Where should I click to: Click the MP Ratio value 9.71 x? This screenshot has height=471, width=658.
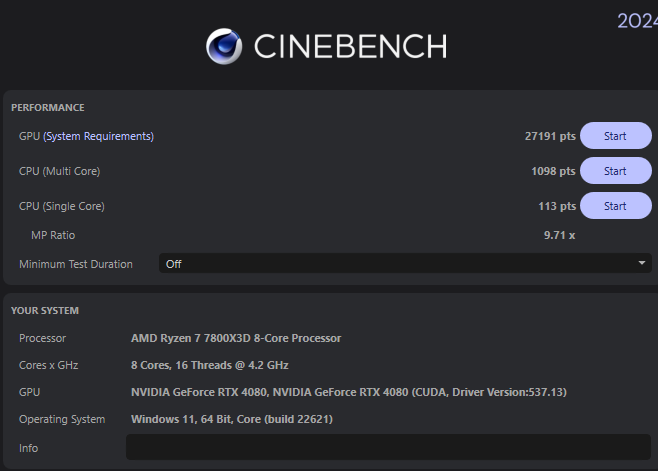(559, 235)
